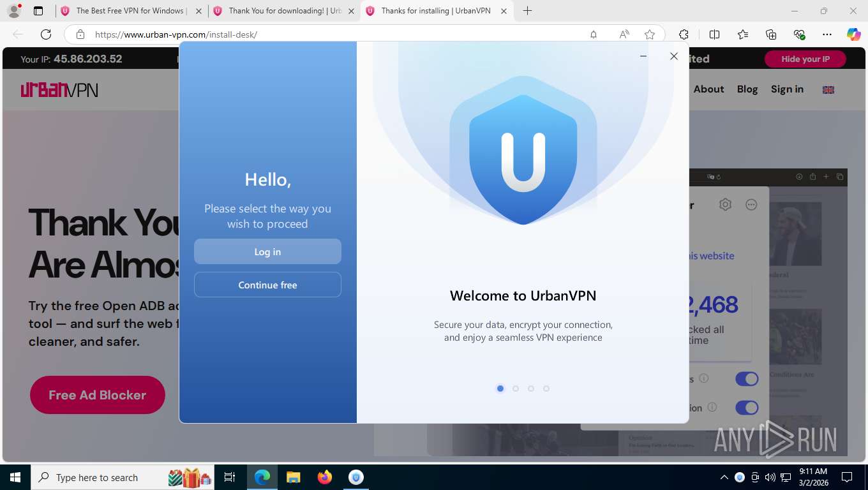The width and height of the screenshot is (868, 490).
Task: Click the browser back arrow
Action: click(x=18, y=34)
